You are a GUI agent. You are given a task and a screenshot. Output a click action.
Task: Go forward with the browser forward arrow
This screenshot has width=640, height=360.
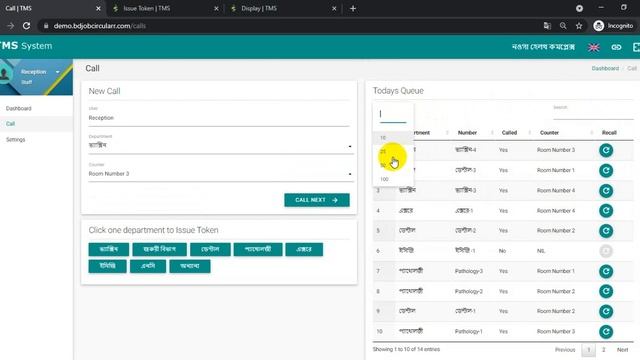pyautogui.click(x=10, y=26)
